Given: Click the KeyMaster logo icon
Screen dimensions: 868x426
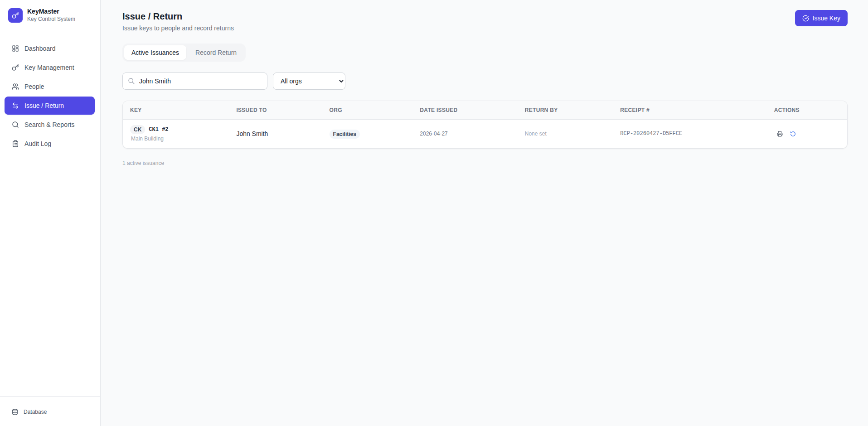Looking at the screenshot, I should (x=15, y=15).
